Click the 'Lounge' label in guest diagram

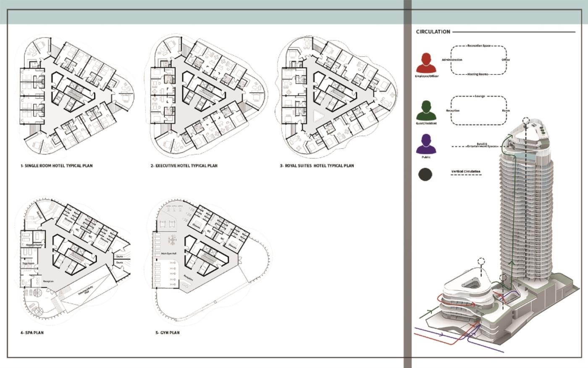pos(479,96)
